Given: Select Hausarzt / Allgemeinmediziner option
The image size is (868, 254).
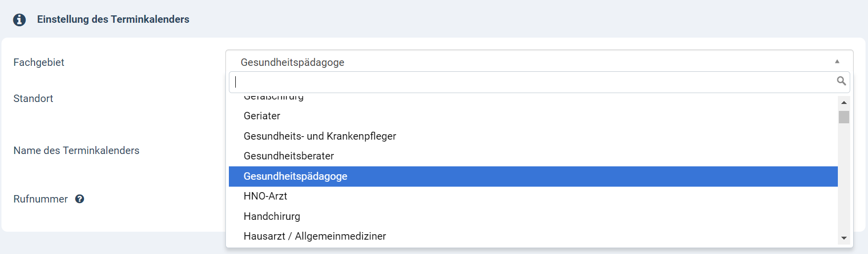Looking at the screenshot, I should (315, 236).
